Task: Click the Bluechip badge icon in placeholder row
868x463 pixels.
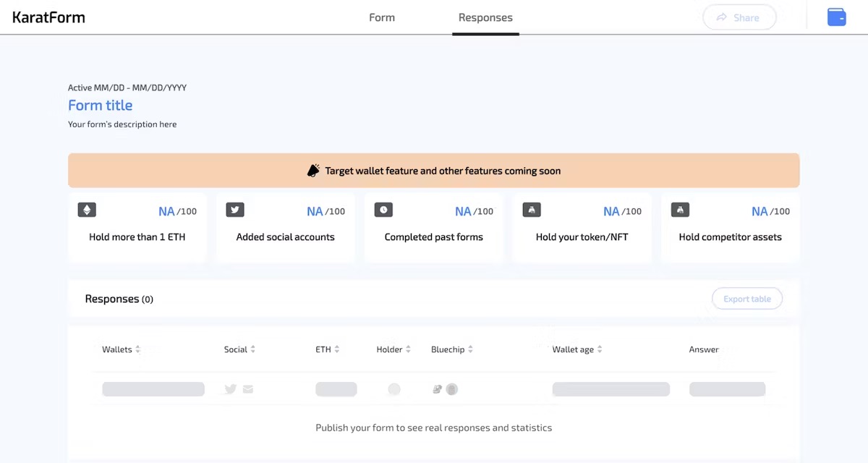Action: (x=437, y=389)
